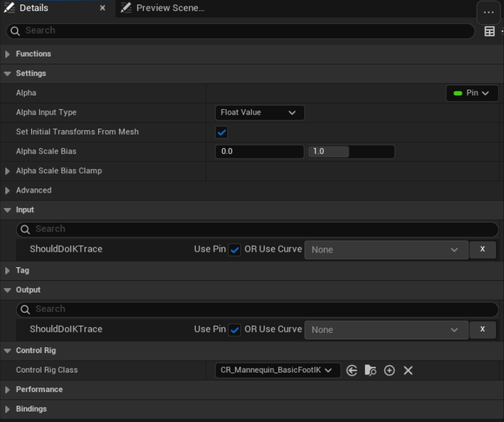Click the top Details search field
The width and height of the screenshot is (504, 422).
240,31
